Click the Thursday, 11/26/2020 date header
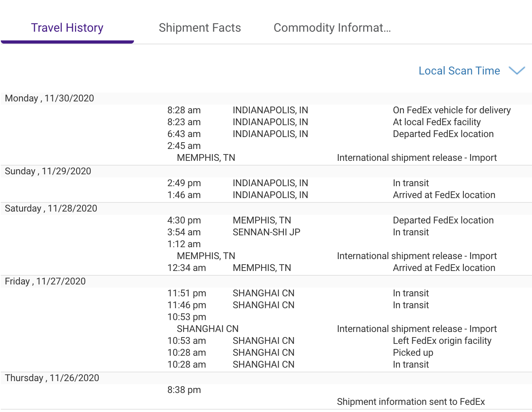 (52, 378)
